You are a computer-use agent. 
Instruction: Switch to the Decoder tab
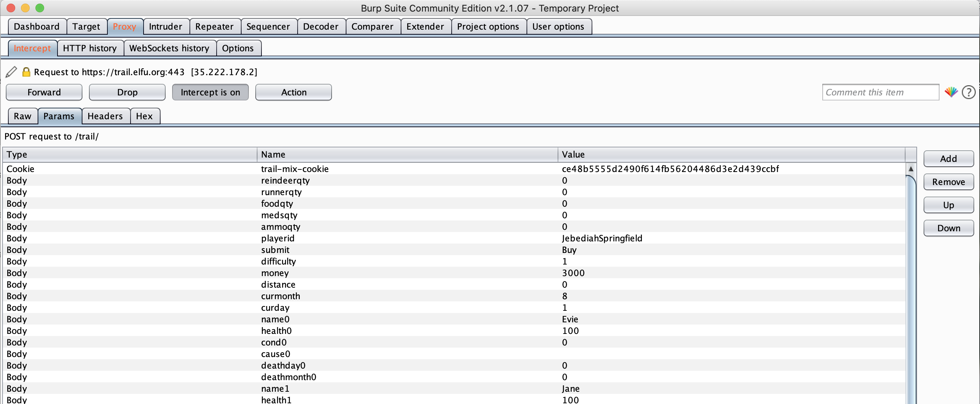321,27
